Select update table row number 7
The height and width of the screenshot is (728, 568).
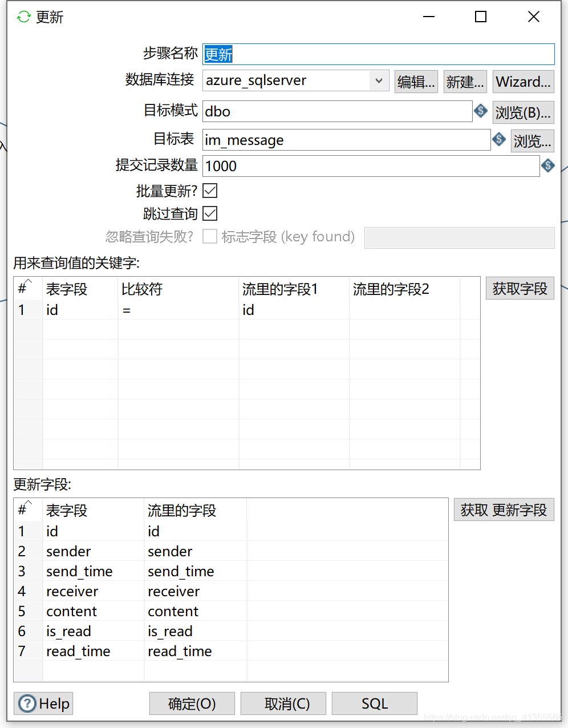[28, 651]
